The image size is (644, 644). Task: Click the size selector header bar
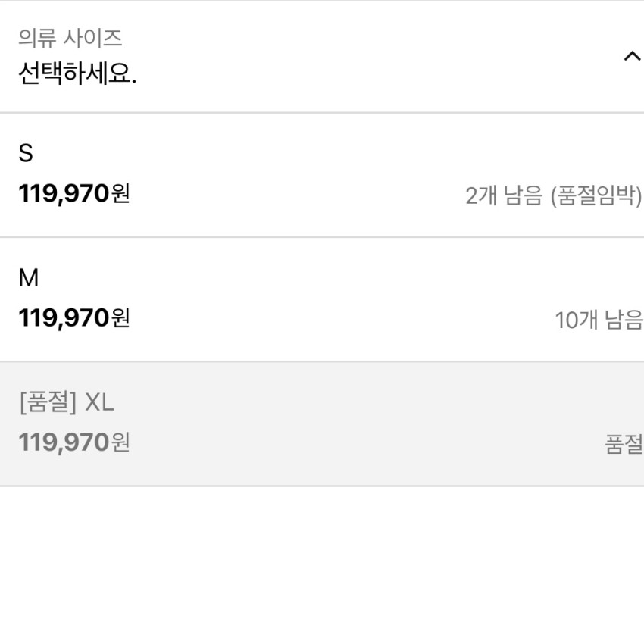[321, 57]
